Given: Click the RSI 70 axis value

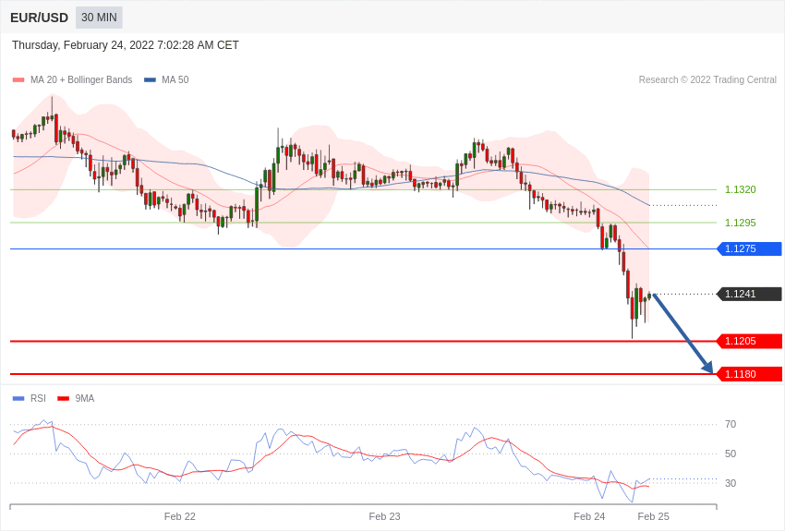Looking at the screenshot, I should coord(731,424).
